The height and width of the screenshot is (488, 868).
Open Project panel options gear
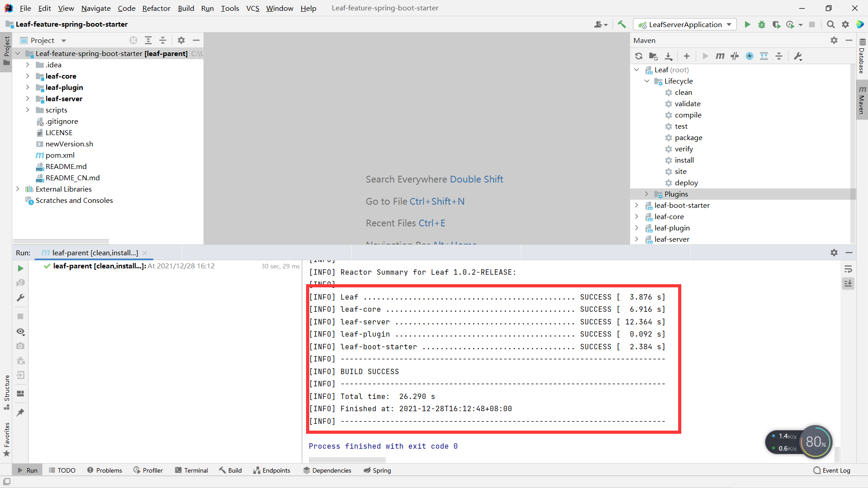point(181,40)
